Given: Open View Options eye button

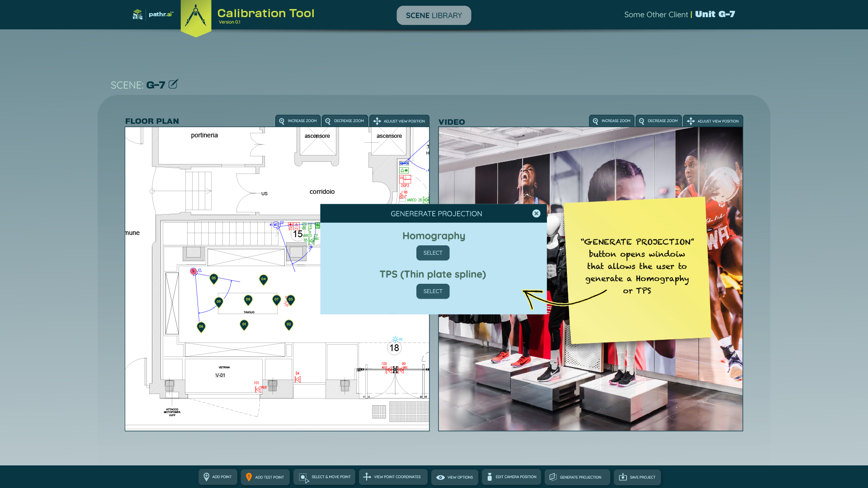Looking at the screenshot, I should tap(454, 477).
